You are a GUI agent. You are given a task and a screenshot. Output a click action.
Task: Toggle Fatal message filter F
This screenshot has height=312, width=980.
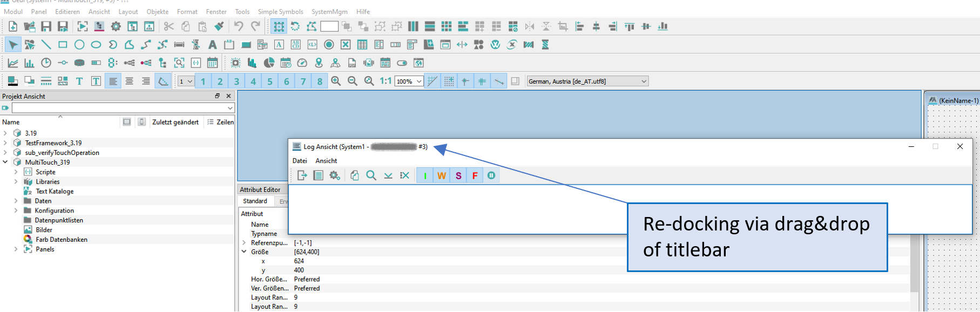coord(475,175)
